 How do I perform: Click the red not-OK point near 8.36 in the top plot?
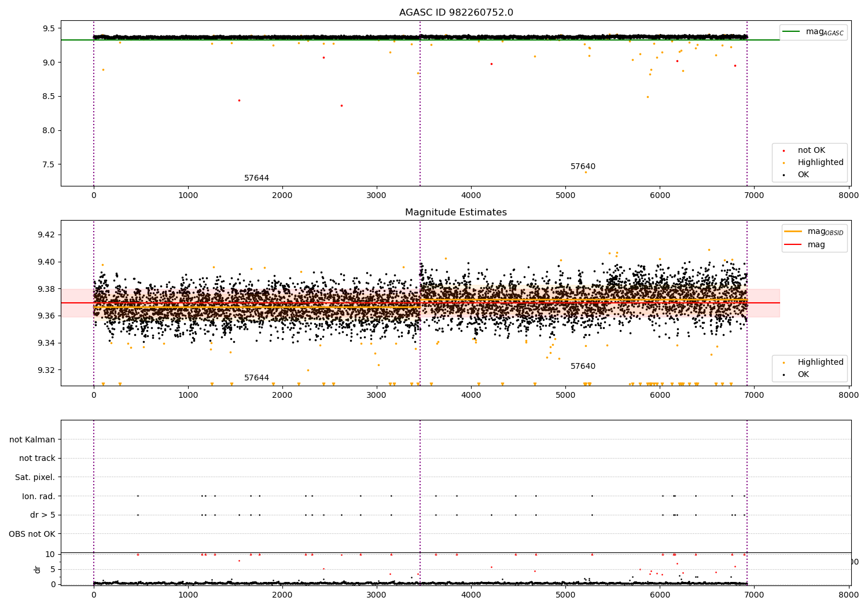coord(341,105)
